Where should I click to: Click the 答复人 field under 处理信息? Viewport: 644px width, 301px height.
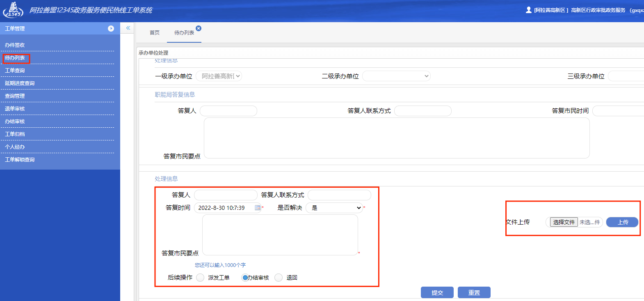(x=226, y=195)
